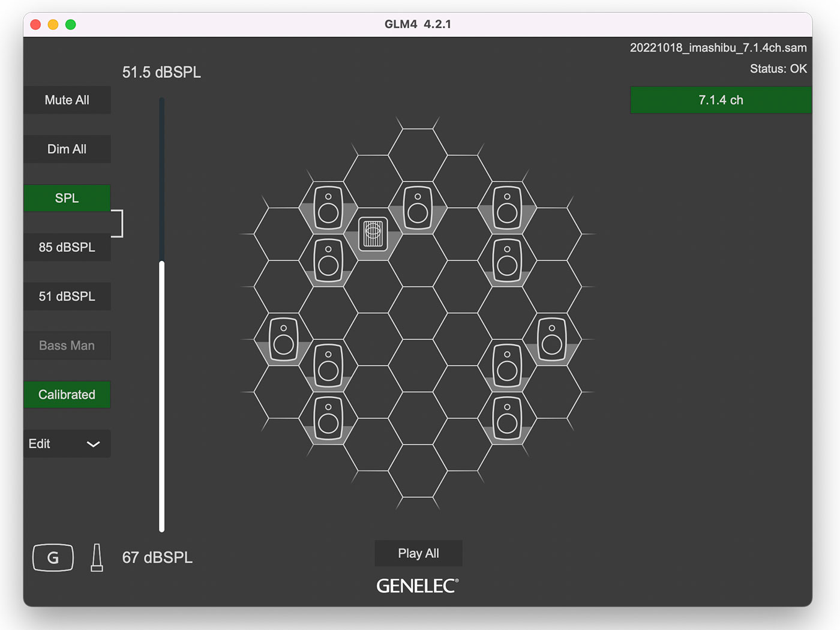This screenshot has height=630, width=840.
Task: Select the bottom-left speaker icon
Action: (x=328, y=418)
